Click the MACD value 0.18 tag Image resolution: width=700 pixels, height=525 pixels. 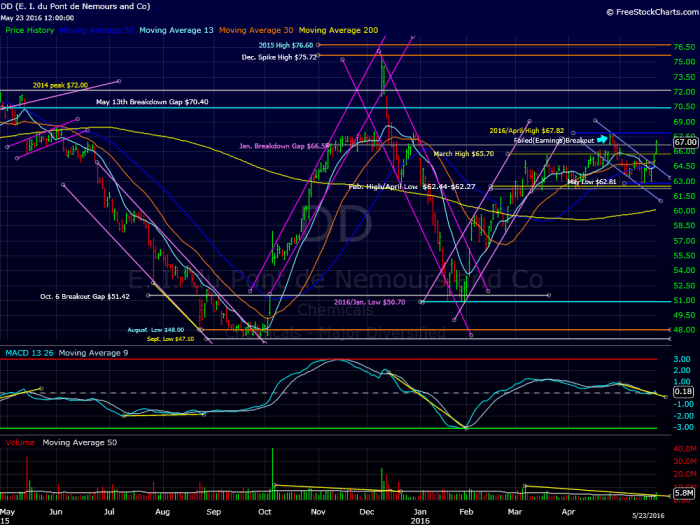coord(683,392)
